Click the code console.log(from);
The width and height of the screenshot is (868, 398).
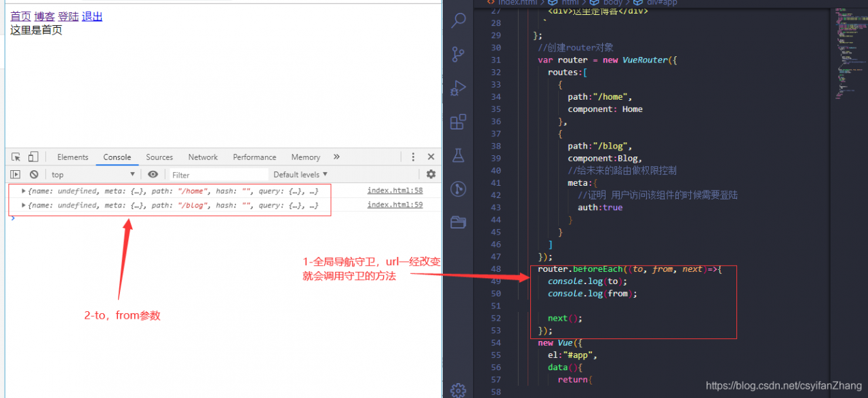click(x=593, y=294)
